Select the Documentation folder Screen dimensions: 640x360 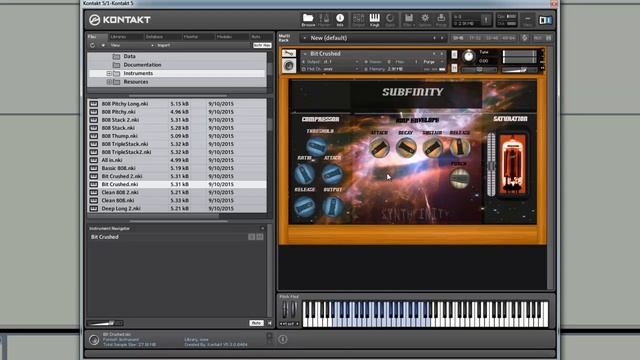pos(142,65)
